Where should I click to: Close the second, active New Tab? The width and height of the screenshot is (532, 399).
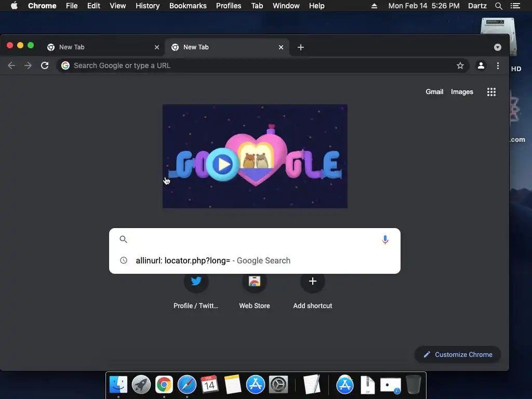(281, 47)
